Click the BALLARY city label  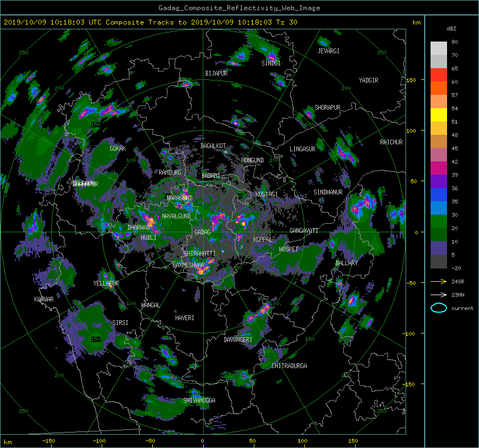[346, 263]
